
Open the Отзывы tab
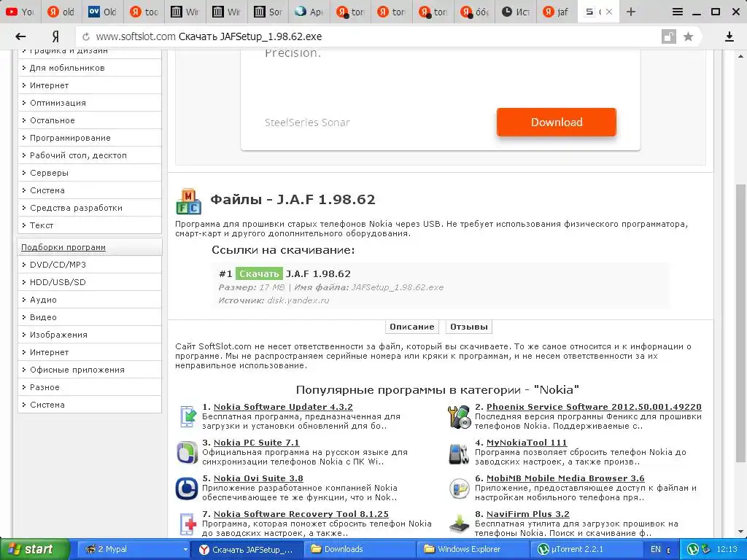click(x=469, y=327)
